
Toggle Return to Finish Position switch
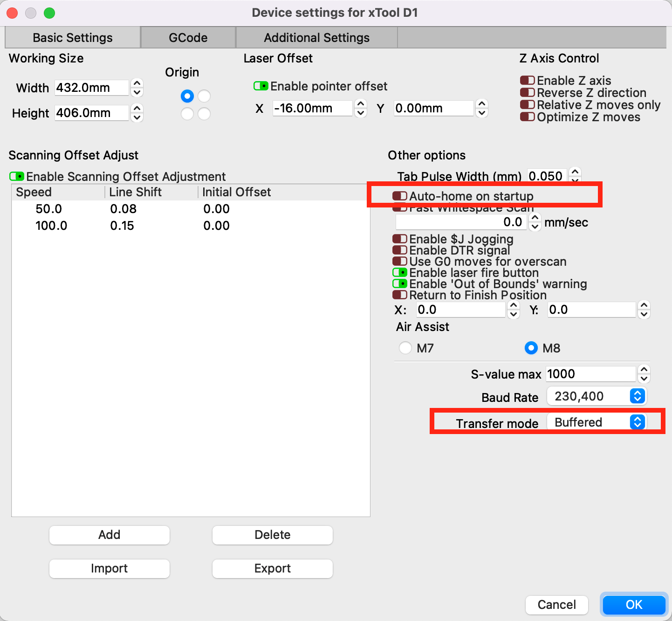tap(400, 295)
